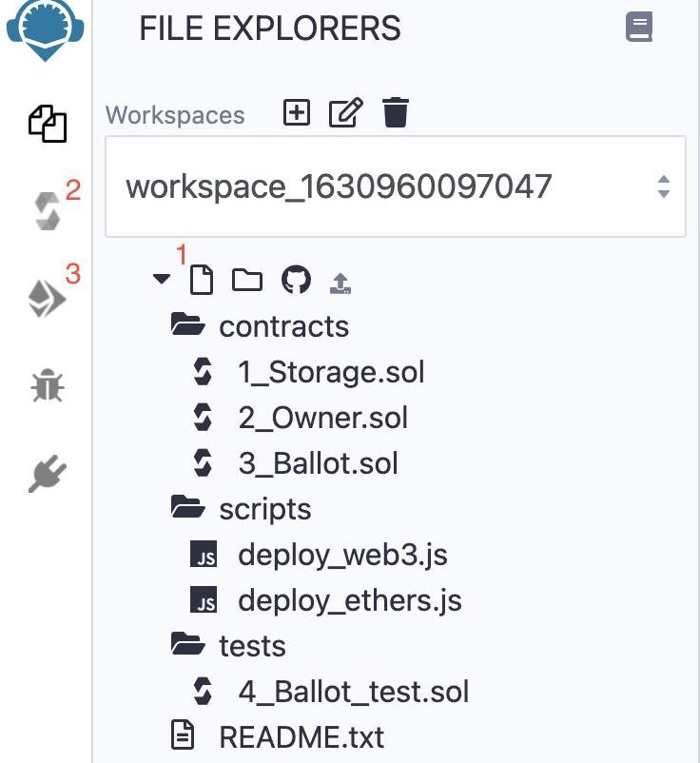Collapse the root tree caret arrow
Viewport: 700px width, 763px height.
point(162,279)
